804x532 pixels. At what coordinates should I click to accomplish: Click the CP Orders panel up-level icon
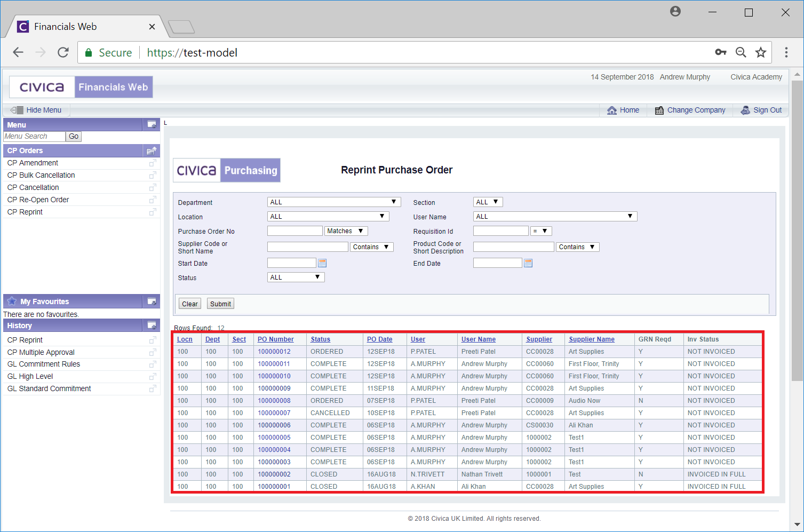pos(152,150)
